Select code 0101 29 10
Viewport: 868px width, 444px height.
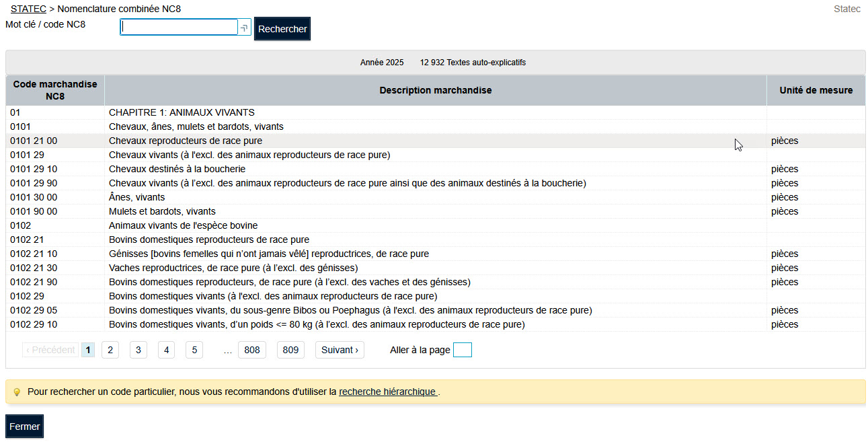click(x=34, y=169)
